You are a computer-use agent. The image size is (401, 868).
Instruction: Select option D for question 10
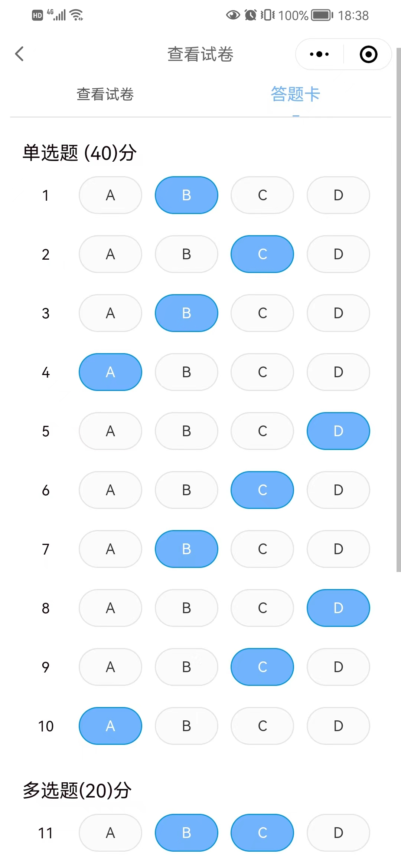pyautogui.click(x=338, y=726)
